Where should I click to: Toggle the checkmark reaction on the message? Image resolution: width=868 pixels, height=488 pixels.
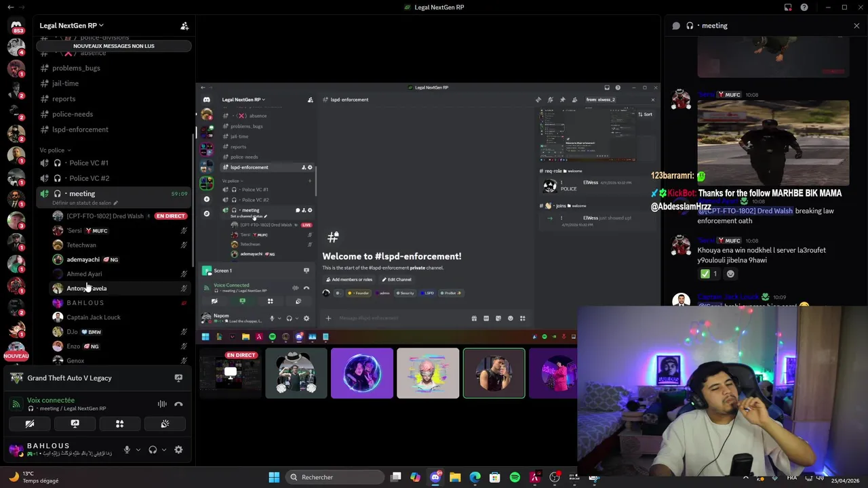pos(709,274)
